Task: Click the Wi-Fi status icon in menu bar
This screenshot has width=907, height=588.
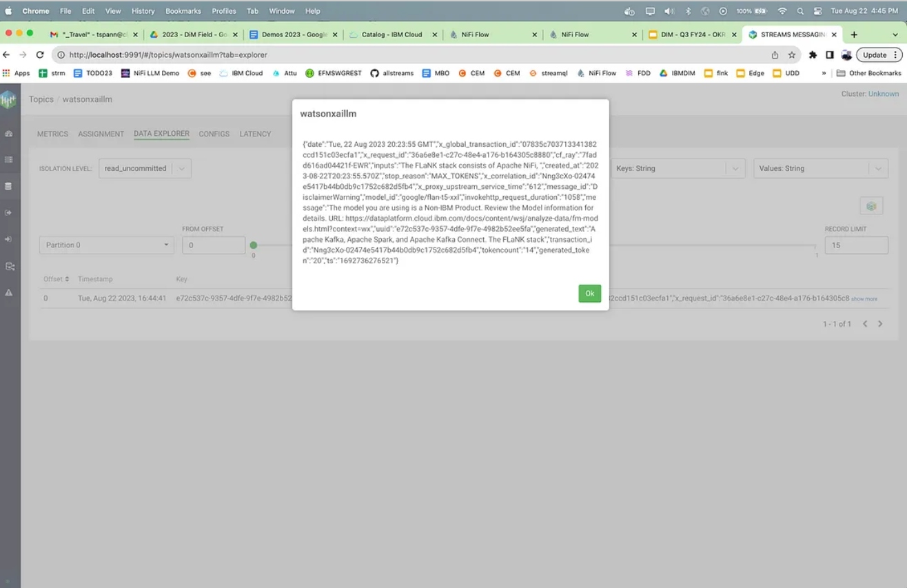Action: tap(782, 11)
